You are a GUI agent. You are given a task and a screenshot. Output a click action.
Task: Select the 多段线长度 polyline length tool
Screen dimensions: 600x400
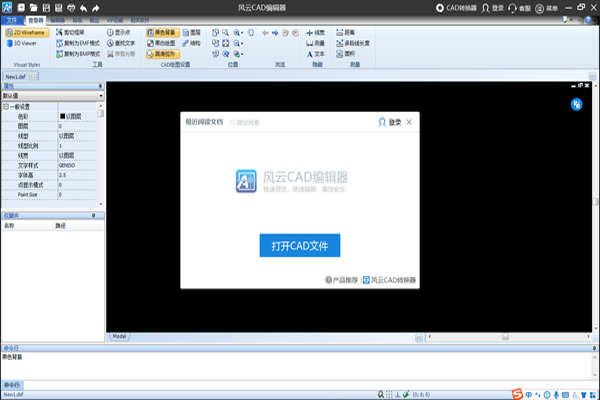tap(353, 43)
